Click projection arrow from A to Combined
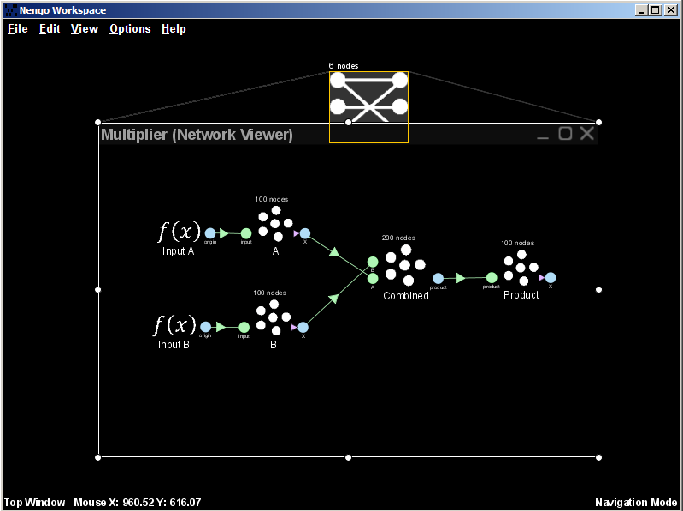The width and height of the screenshot is (683, 511). (x=334, y=251)
